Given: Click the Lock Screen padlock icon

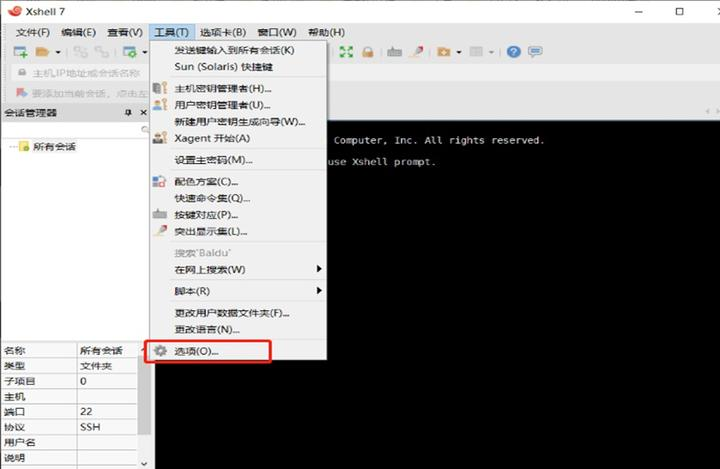Looking at the screenshot, I should click(367, 52).
